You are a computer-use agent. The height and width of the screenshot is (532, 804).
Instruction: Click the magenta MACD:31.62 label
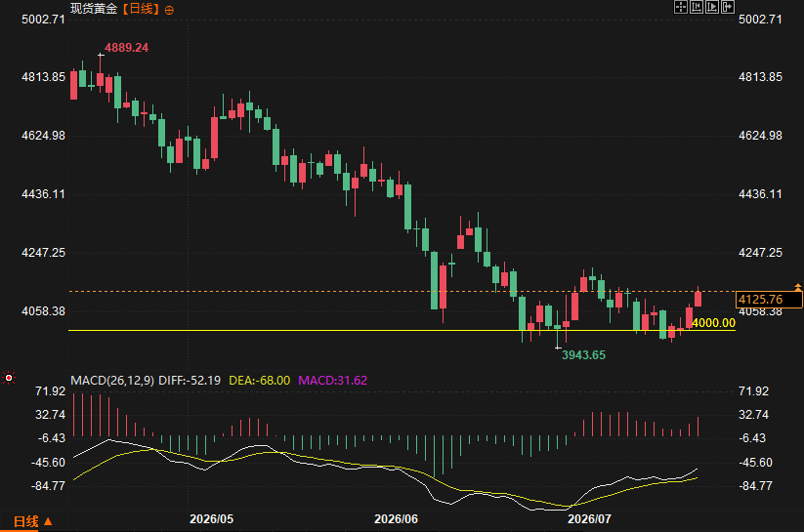[x=333, y=381]
